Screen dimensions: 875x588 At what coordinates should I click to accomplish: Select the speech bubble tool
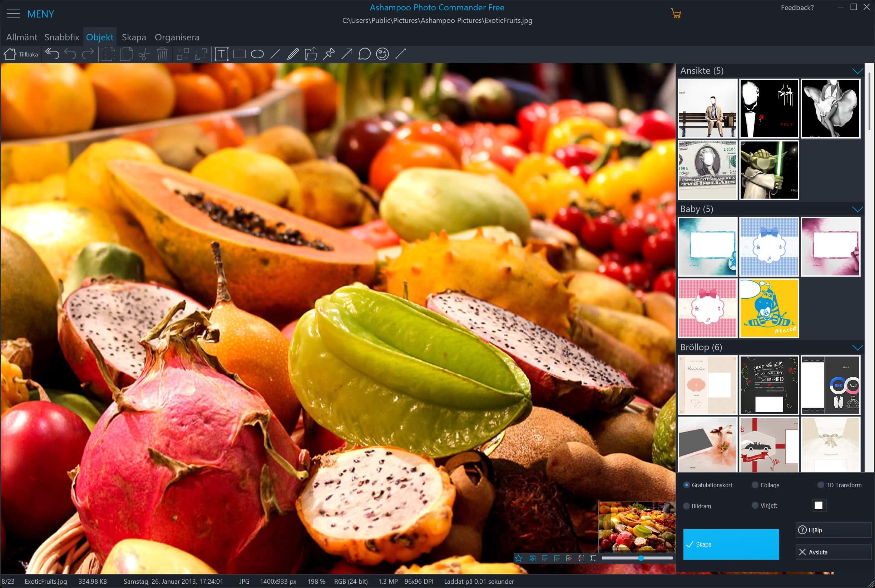pyautogui.click(x=364, y=54)
